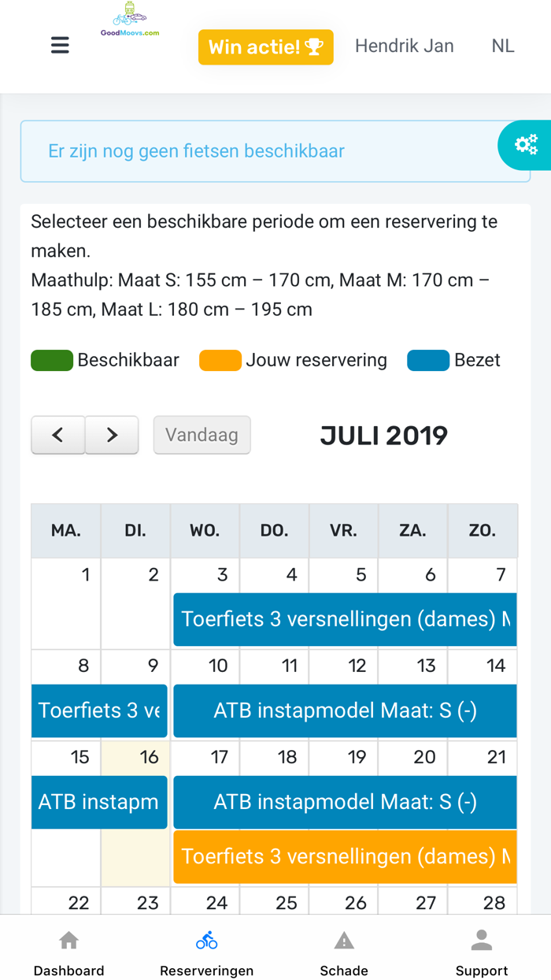Open Support via the person icon
This screenshot has width=551, height=980.
[x=482, y=938]
